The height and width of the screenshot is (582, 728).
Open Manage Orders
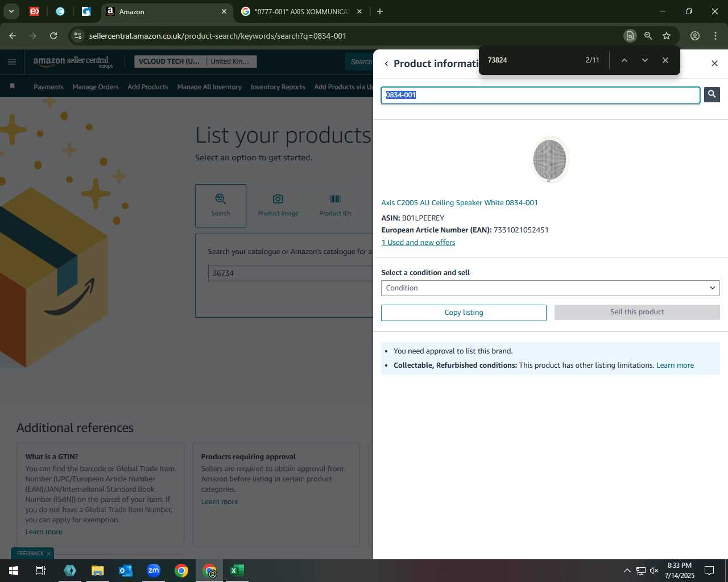[96, 87]
